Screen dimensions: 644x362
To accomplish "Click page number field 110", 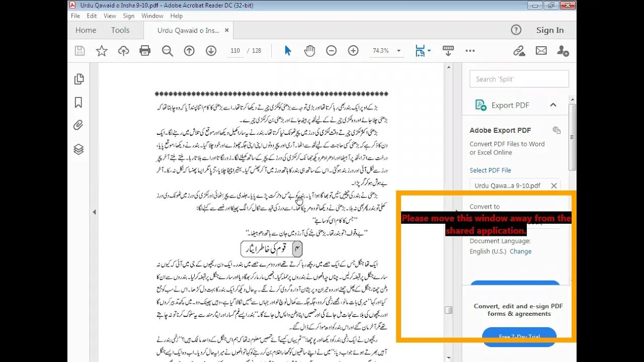I will [235, 51].
